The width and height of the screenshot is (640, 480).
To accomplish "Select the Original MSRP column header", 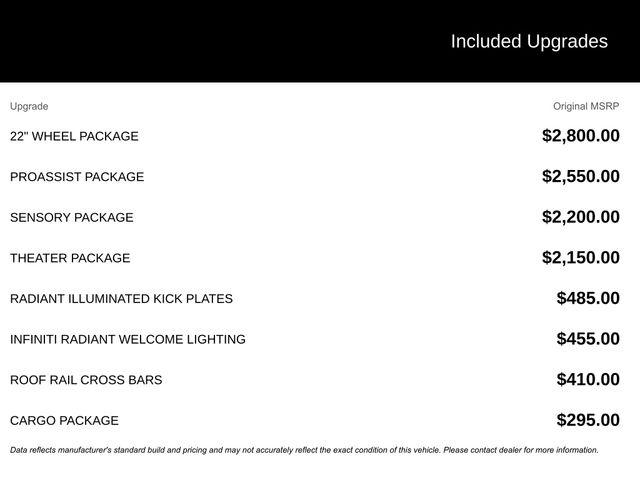I will [x=586, y=107].
